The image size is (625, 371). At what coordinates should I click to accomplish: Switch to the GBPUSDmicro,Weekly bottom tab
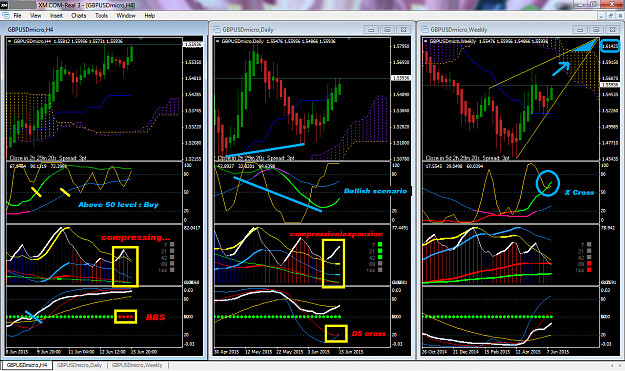click(x=137, y=365)
